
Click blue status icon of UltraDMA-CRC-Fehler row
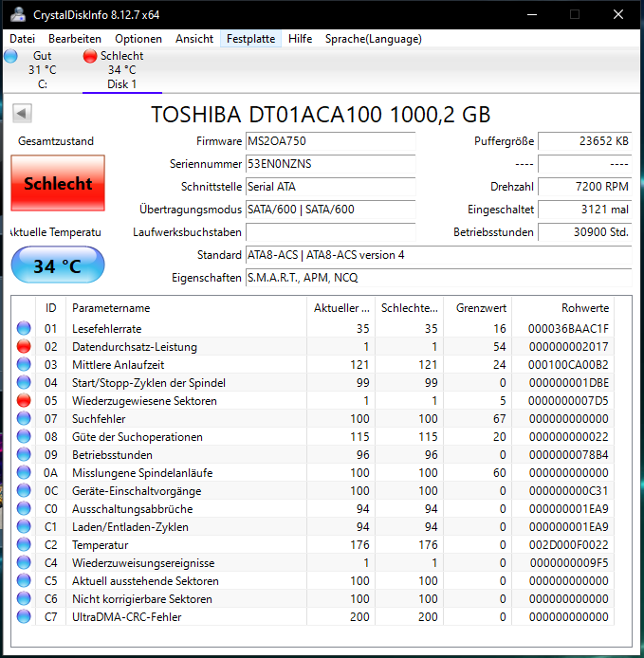[x=24, y=616]
